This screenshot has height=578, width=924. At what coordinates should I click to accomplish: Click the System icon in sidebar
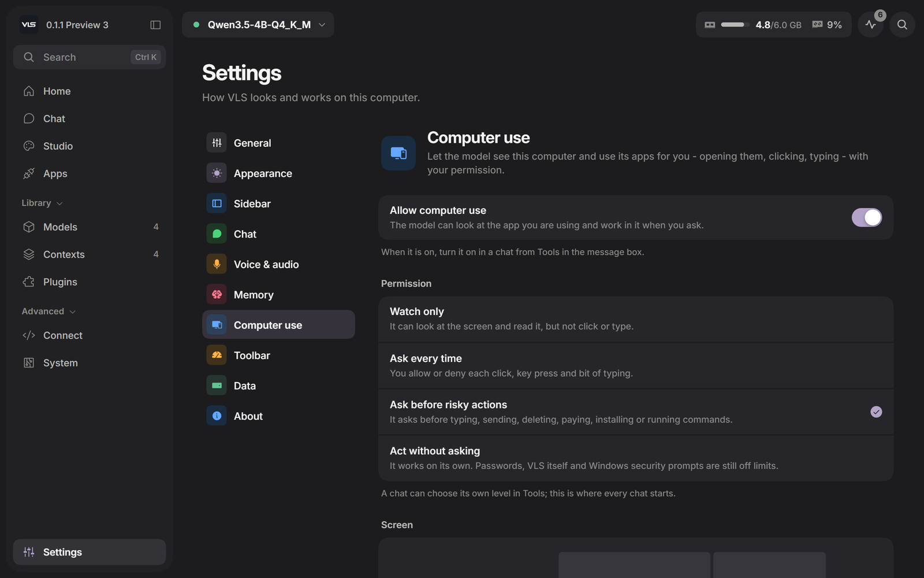[x=29, y=363]
